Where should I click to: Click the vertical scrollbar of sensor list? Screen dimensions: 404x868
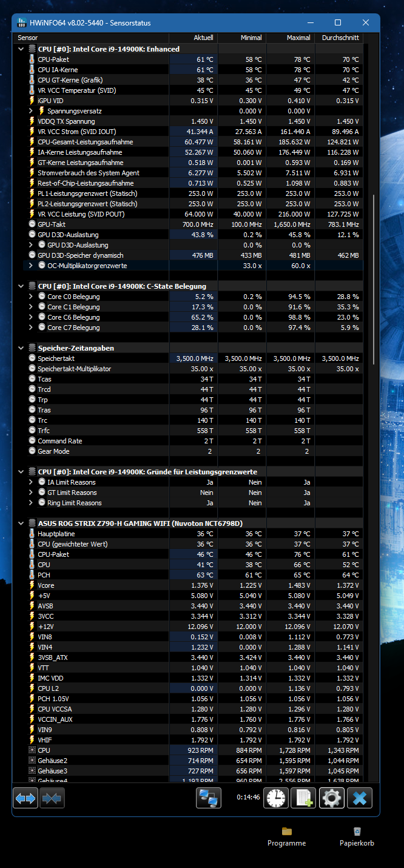tap(374, 279)
